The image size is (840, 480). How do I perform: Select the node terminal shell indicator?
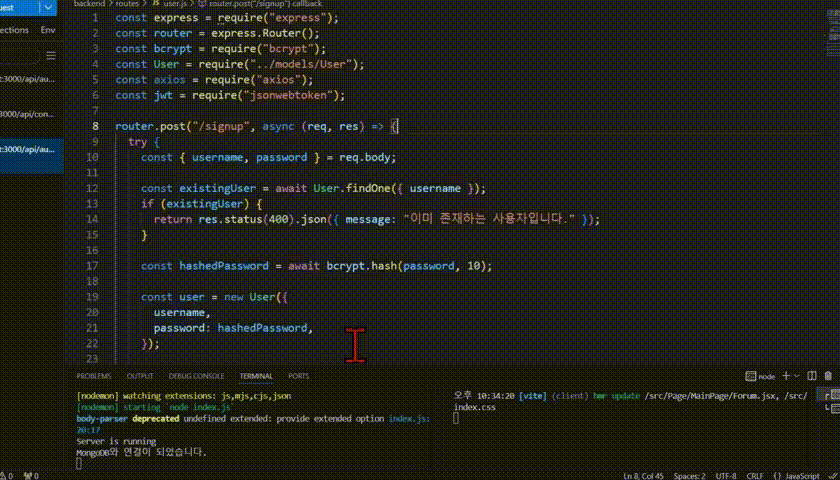[x=761, y=376]
